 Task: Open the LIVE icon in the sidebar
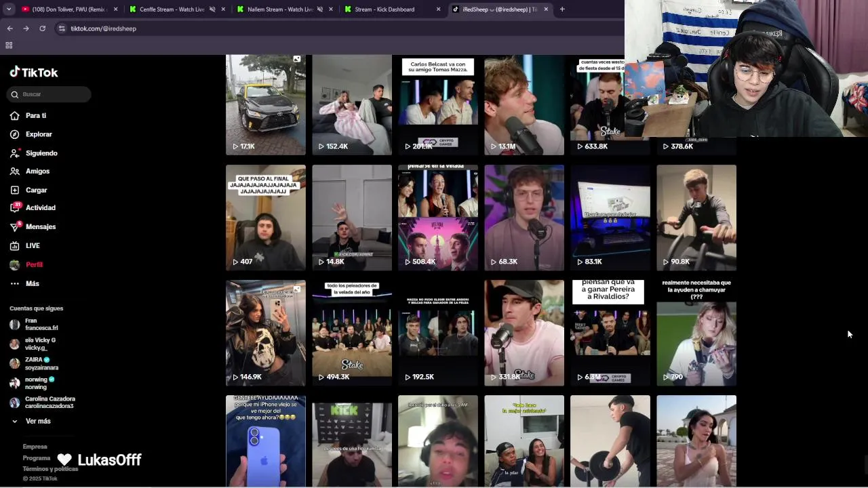click(x=15, y=246)
